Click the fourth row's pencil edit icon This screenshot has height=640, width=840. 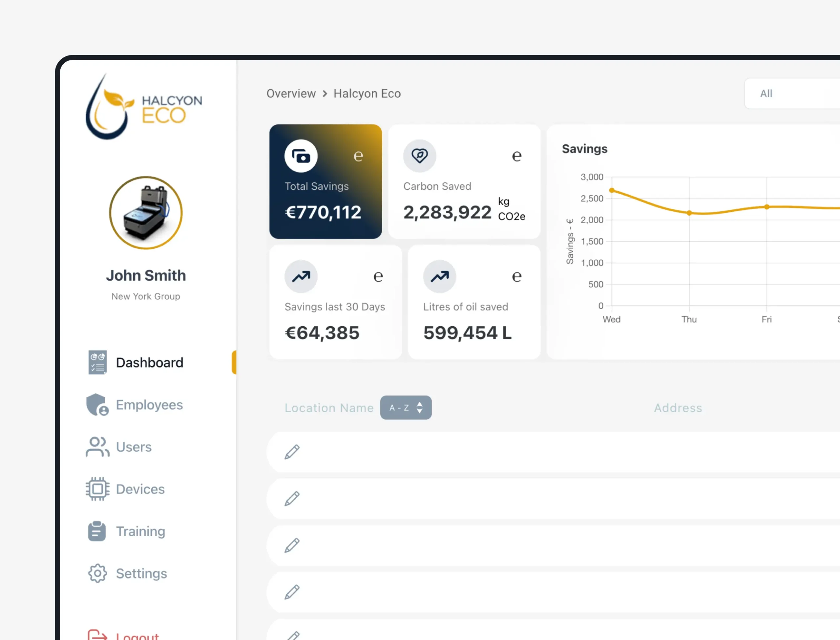pos(292,592)
